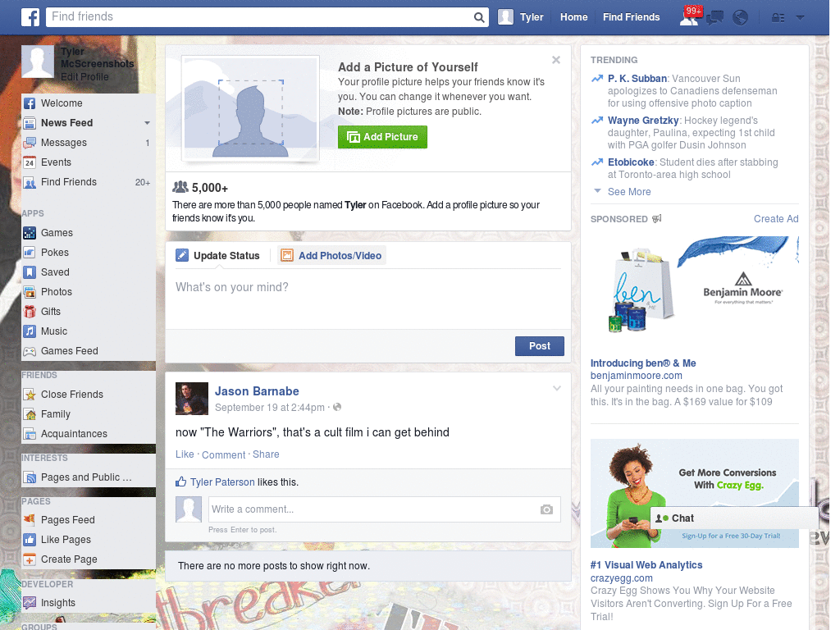Click Create Ad link
The image size is (840, 630).
(x=776, y=219)
